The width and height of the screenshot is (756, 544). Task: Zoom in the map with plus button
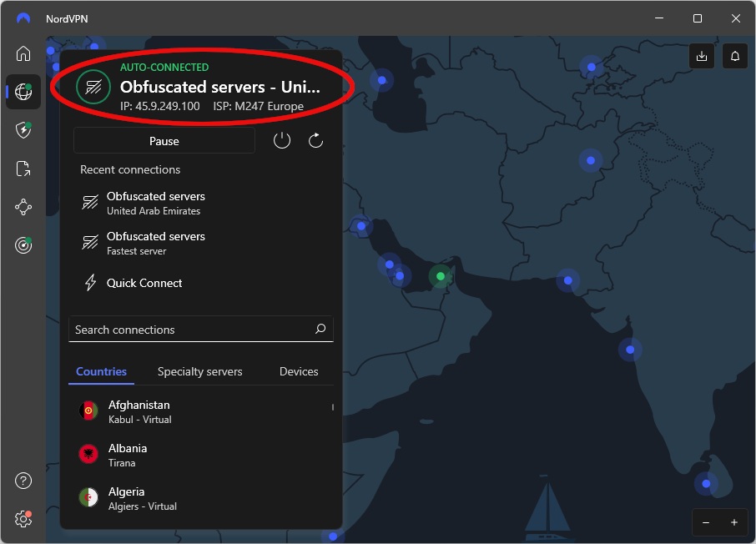point(733,523)
